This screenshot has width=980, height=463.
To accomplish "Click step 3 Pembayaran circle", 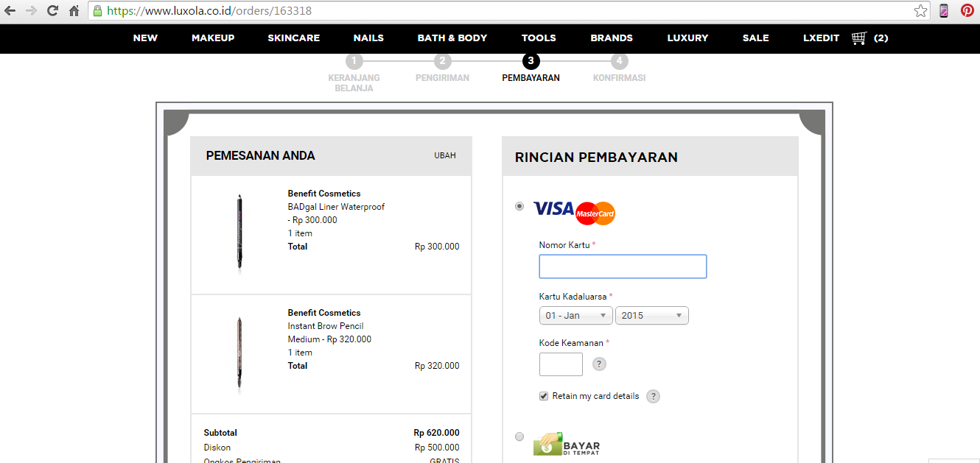I will 531,61.
